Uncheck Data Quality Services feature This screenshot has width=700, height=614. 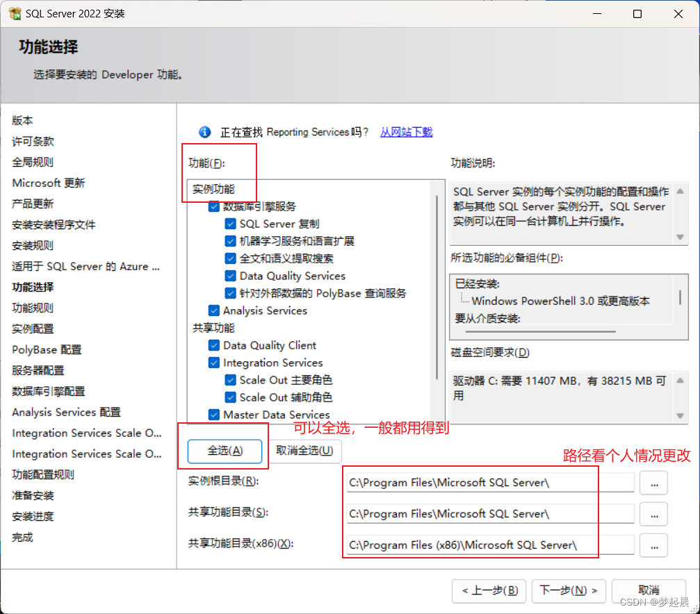pos(230,276)
